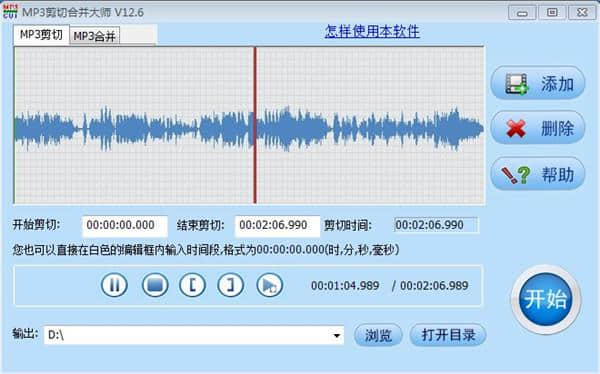Start cutting with the 开始 button
600x374 pixels.
coord(546,299)
